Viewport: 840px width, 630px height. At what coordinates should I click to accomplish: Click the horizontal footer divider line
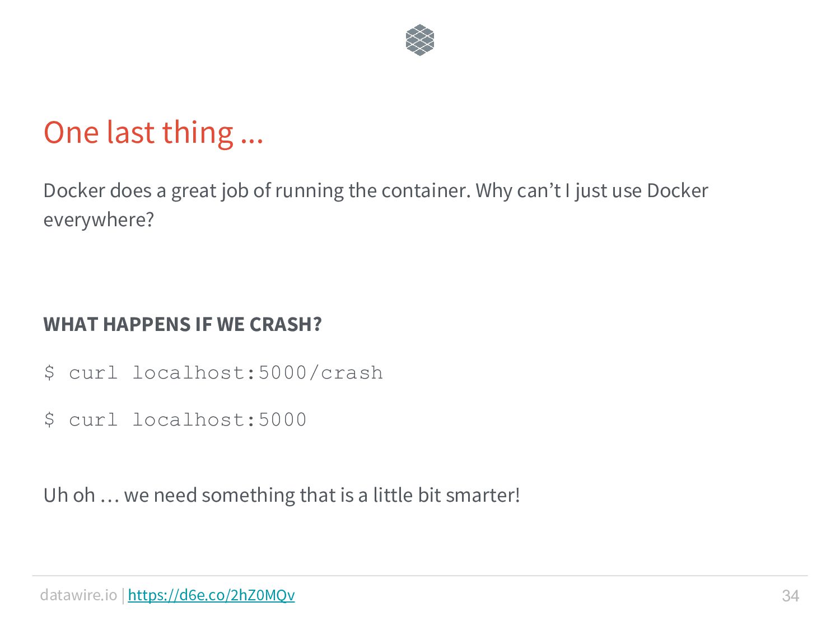[x=419, y=576]
